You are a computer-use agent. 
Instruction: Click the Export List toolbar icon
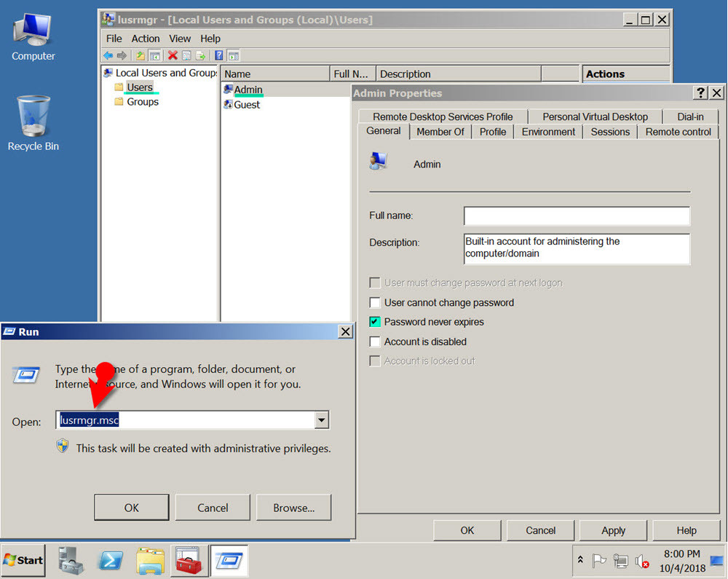[x=201, y=56]
